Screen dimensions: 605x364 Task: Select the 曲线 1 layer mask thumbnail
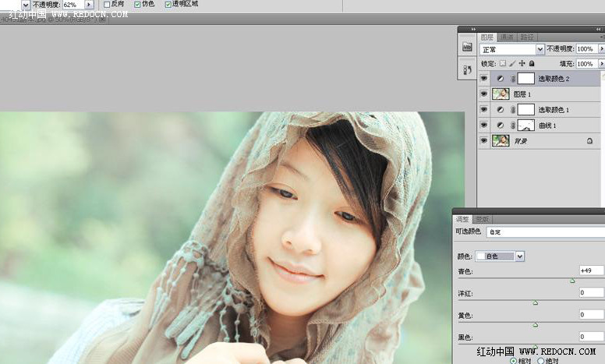pos(525,125)
